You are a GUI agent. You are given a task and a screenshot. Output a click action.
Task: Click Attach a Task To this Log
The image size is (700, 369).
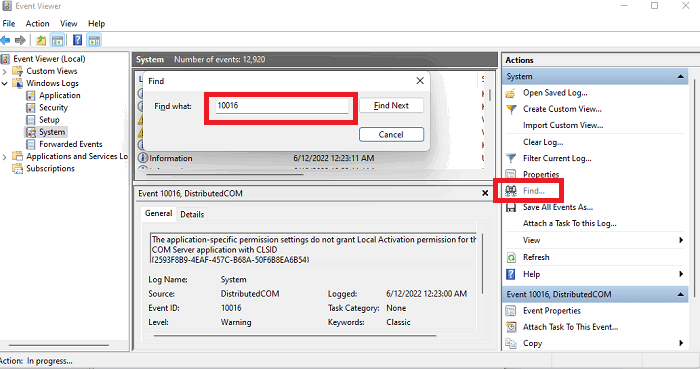pyautogui.click(x=570, y=224)
